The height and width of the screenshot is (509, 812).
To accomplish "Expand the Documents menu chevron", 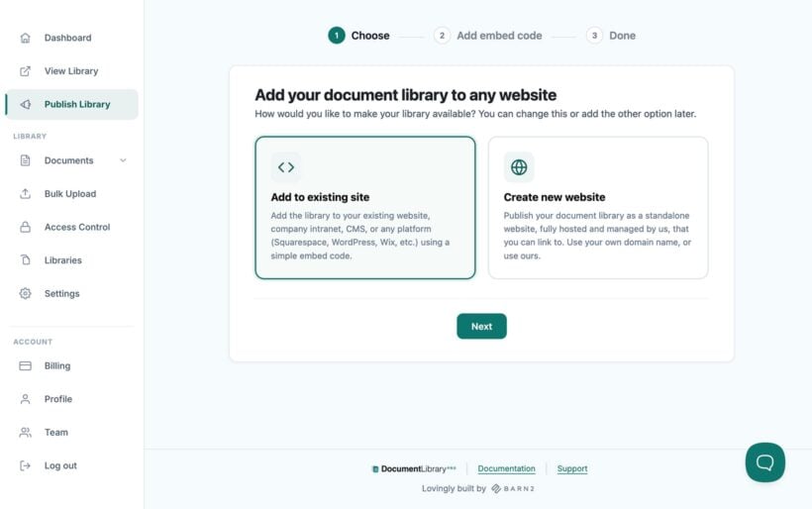I will pyautogui.click(x=123, y=160).
